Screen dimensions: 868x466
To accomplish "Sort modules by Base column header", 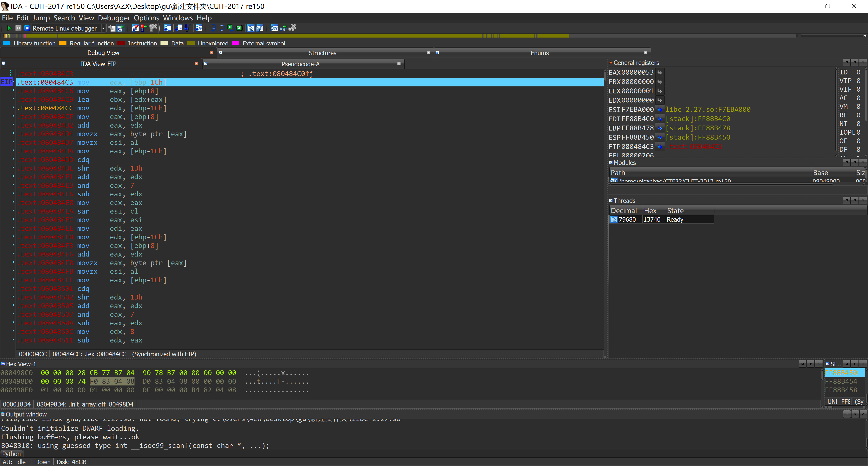I will (x=833, y=173).
